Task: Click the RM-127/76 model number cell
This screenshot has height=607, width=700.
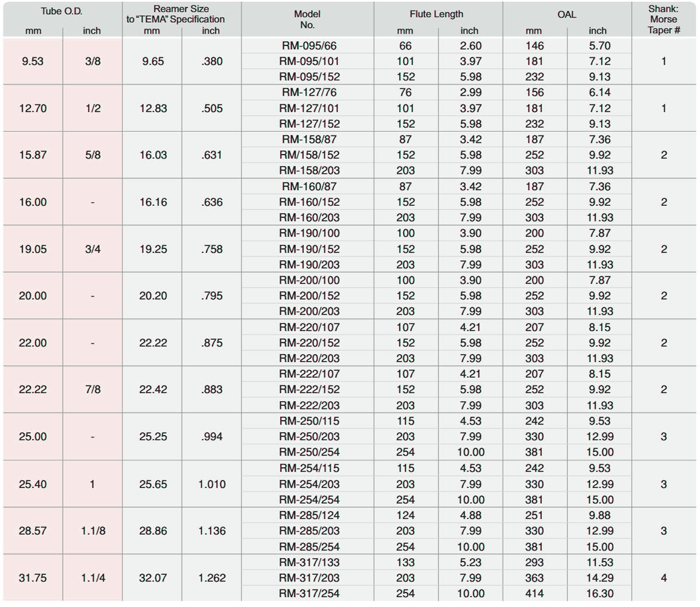Action: coord(309,92)
